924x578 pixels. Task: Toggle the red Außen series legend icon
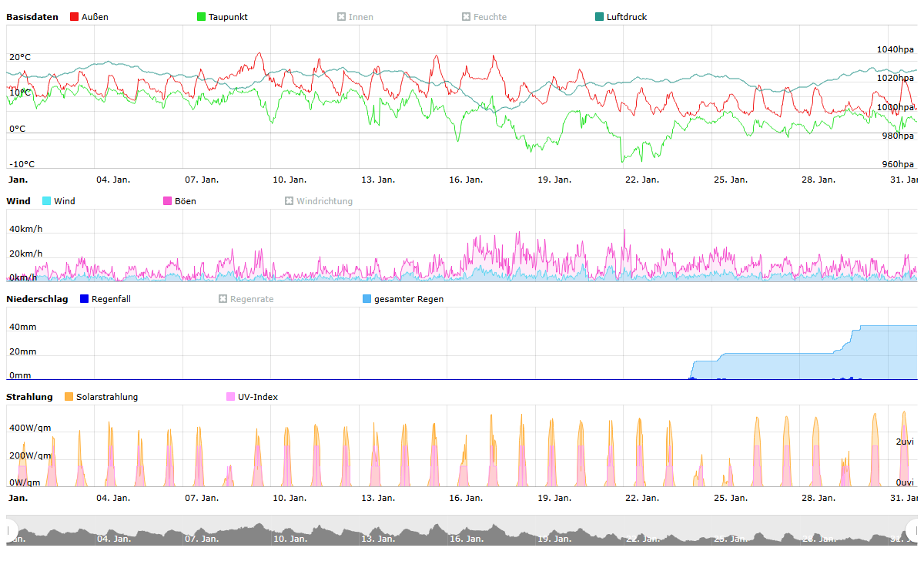point(75,17)
